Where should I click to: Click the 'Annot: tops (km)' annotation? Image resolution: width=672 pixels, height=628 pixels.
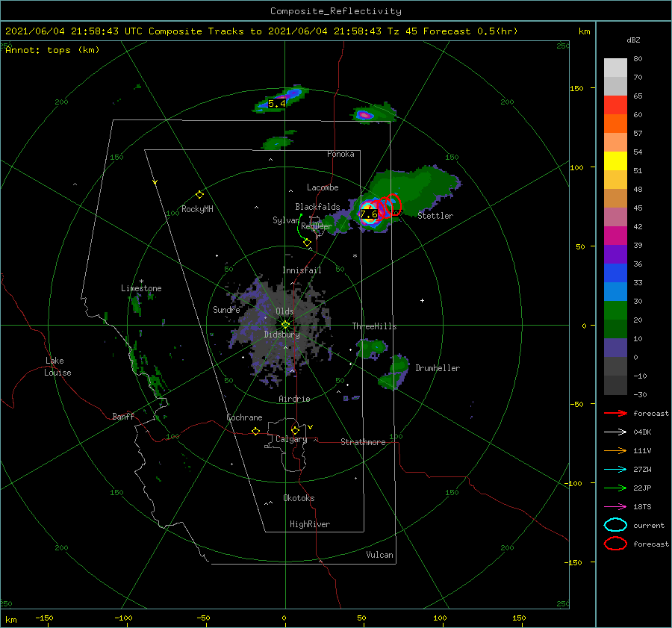(52, 50)
